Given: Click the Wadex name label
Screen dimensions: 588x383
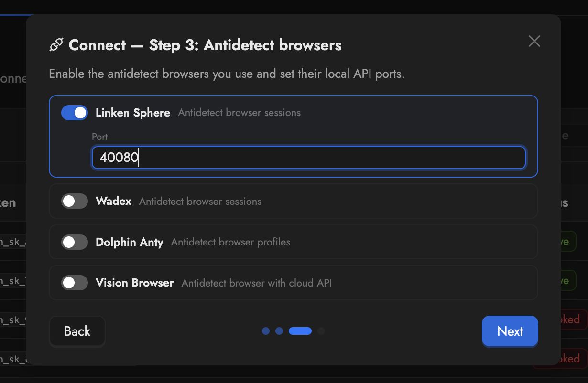Looking at the screenshot, I should (113, 201).
